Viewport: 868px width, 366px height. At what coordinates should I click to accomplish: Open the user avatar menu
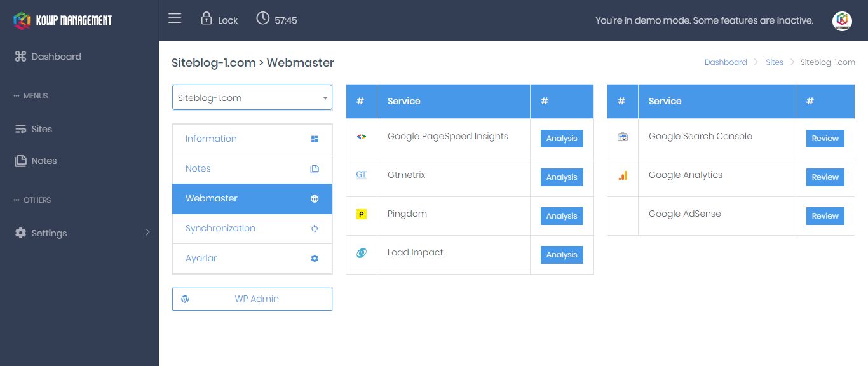click(842, 20)
